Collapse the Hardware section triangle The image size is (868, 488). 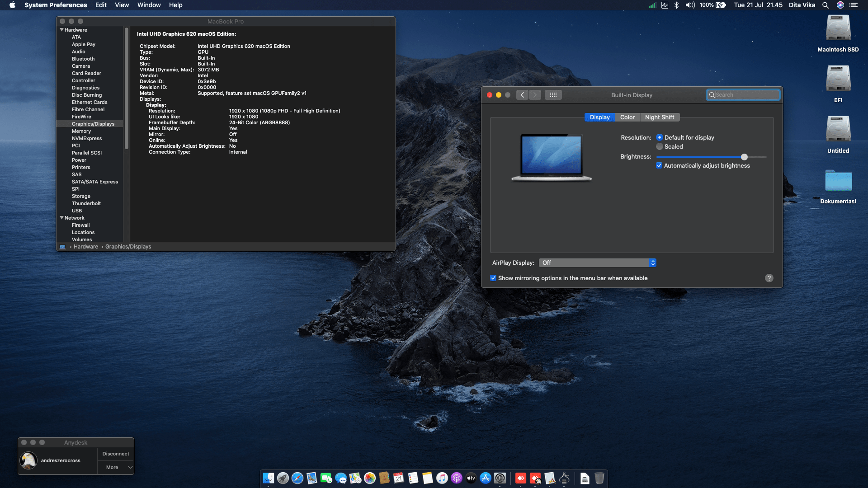click(x=61, y=30)
